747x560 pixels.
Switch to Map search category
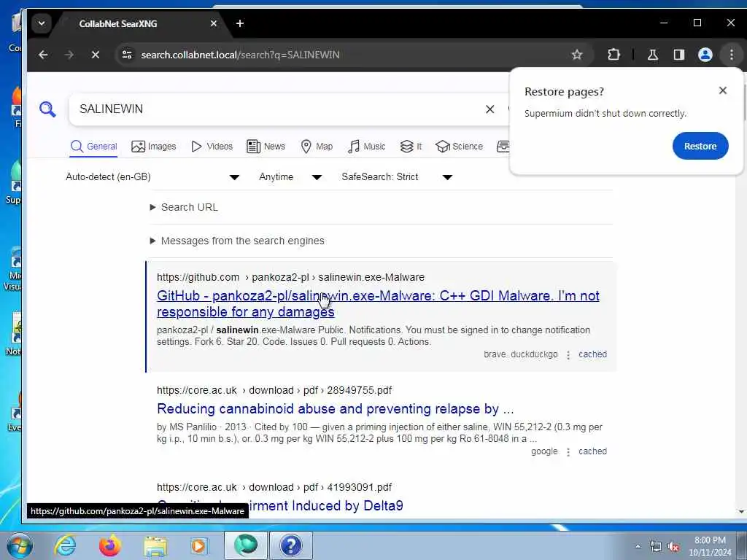(x=317, y=146)
